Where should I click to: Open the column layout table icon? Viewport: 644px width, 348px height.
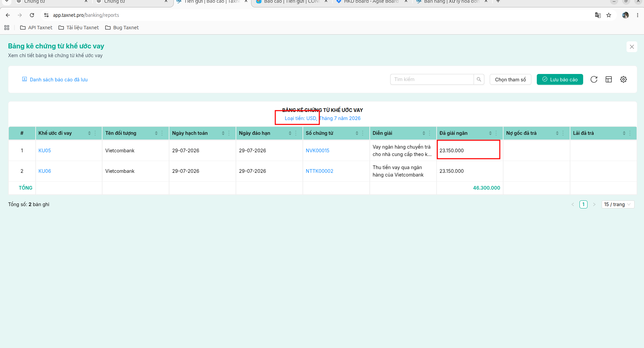(x=609, y=79)
